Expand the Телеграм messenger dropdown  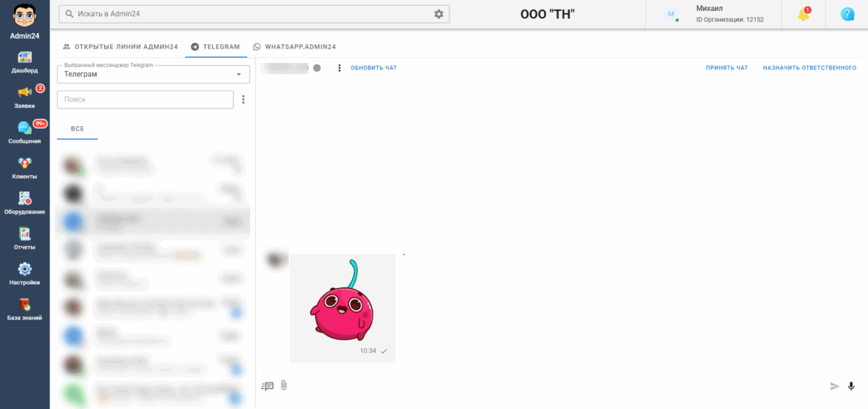point(154,74)
